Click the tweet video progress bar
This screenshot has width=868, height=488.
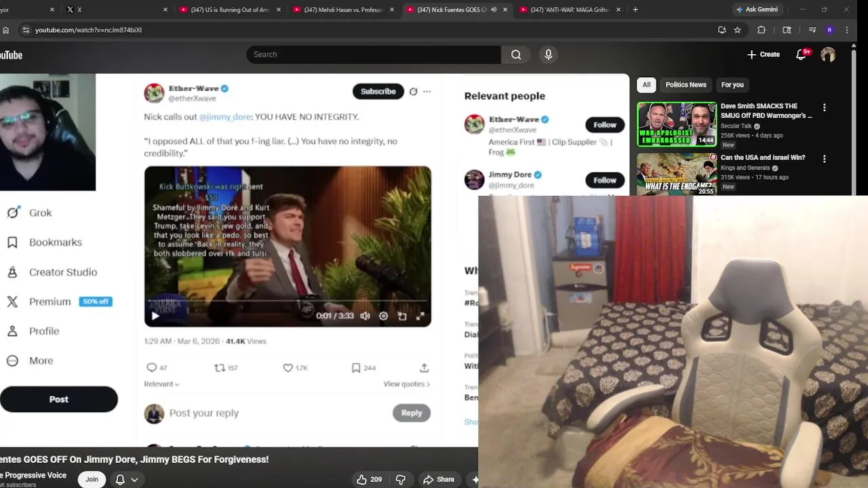pos(288,300)
